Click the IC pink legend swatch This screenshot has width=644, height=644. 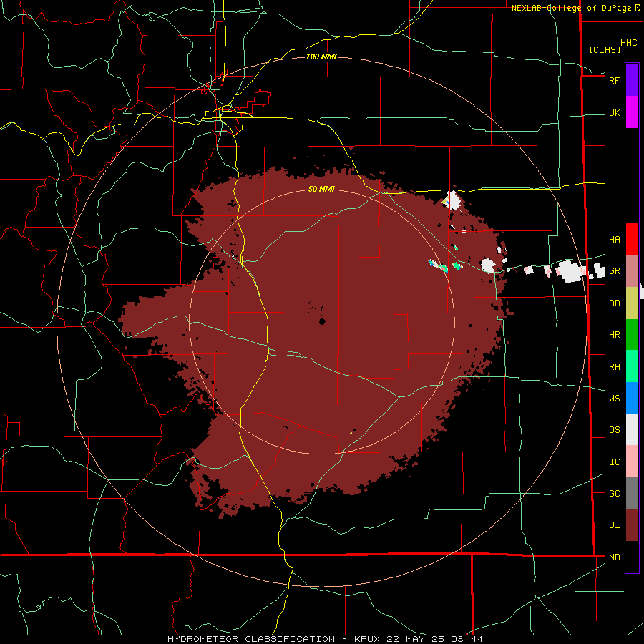click(x=632, y=462)
